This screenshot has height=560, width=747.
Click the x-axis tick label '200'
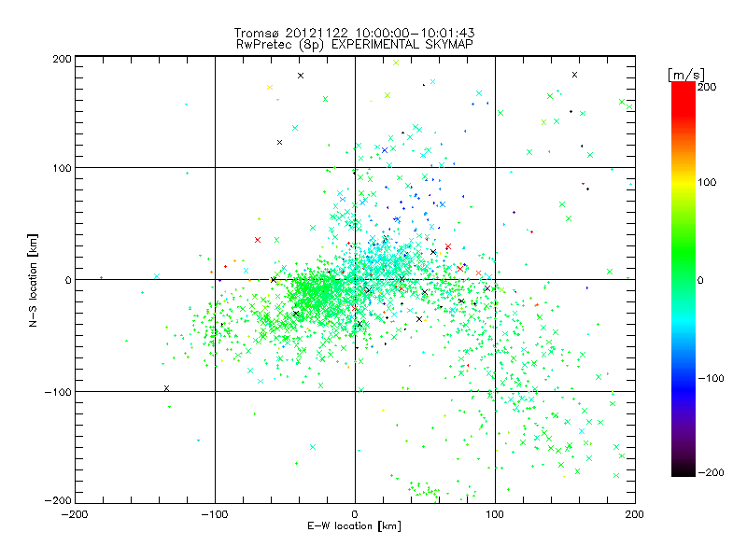pos(635,514)
